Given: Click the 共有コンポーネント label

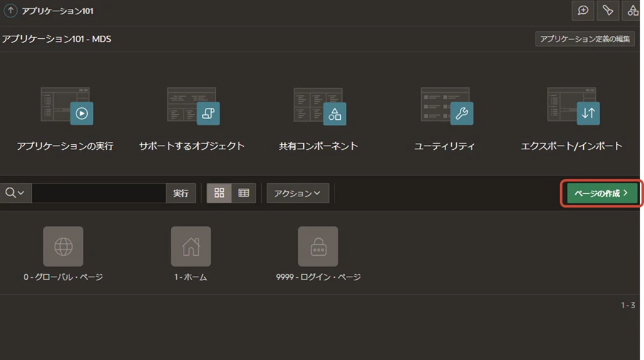Looking at the screenshot, I should coord(318,146).
